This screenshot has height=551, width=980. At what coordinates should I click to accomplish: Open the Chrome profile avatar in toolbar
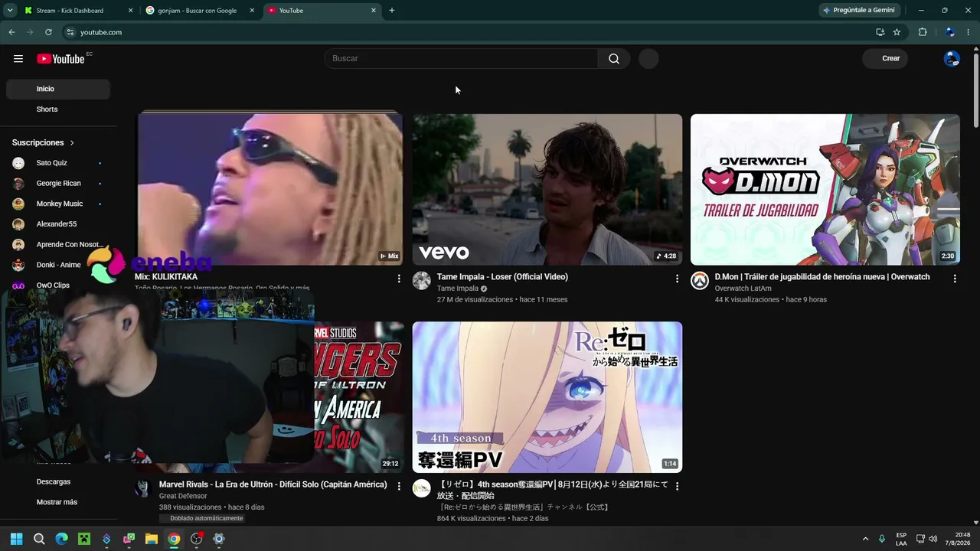950,32
